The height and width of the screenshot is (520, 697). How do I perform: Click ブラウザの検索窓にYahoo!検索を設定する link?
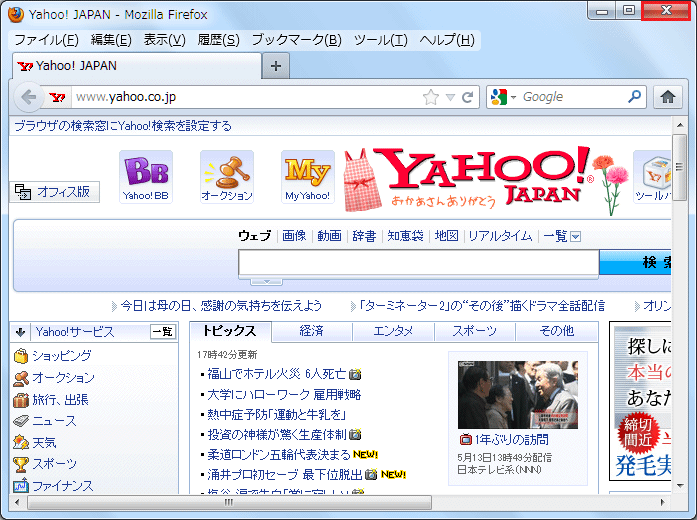point(123,126)
